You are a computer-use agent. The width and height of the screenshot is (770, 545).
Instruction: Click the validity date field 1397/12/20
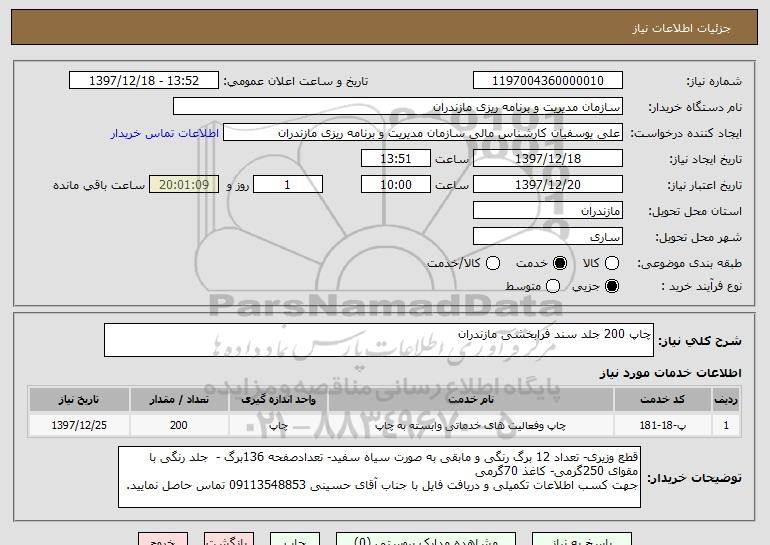click(548, 185)
